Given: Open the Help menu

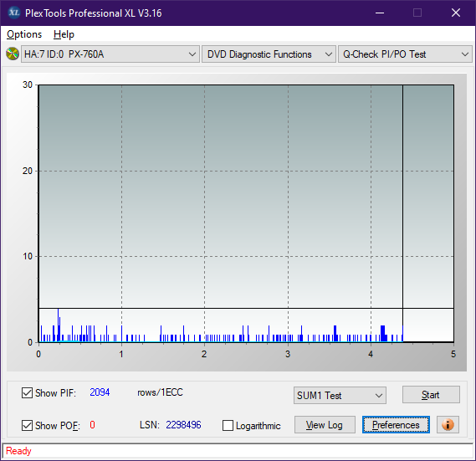Looking at the screenshot, I should coord(64,34).
